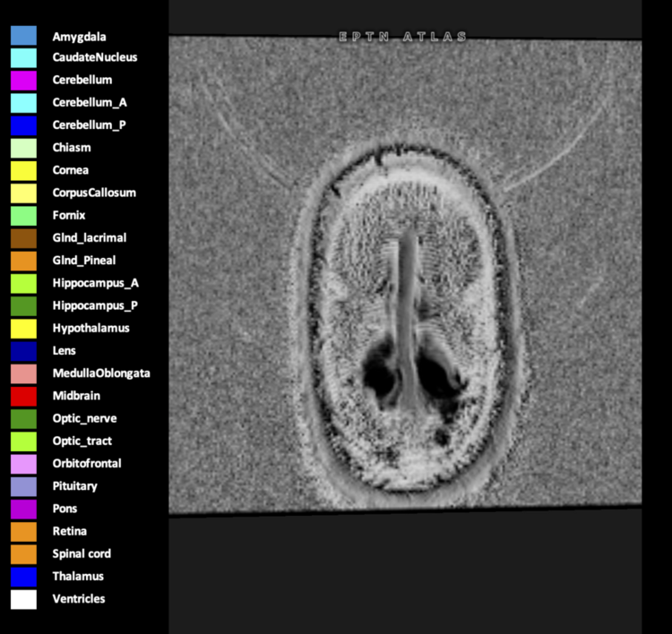Choose the Fornix green swatch
The image size is (672, 634).
23,216
